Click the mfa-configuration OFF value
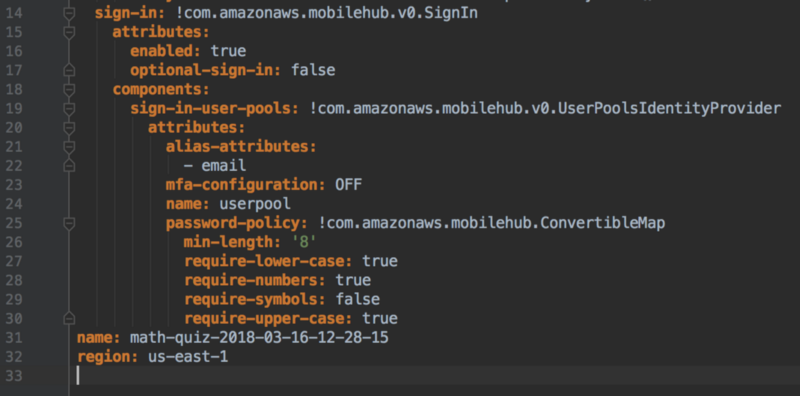800x396 pixels. pos(348,185)
